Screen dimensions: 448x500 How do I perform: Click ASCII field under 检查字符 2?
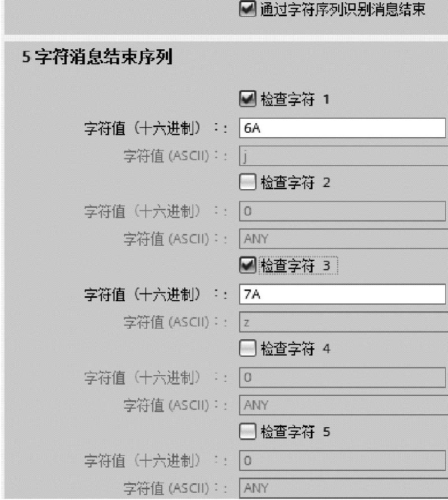tap(343, 239)
